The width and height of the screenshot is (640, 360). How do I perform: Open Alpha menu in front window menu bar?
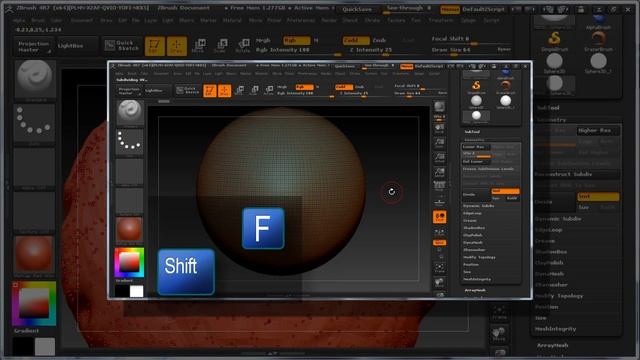click(x=120, y=74)
